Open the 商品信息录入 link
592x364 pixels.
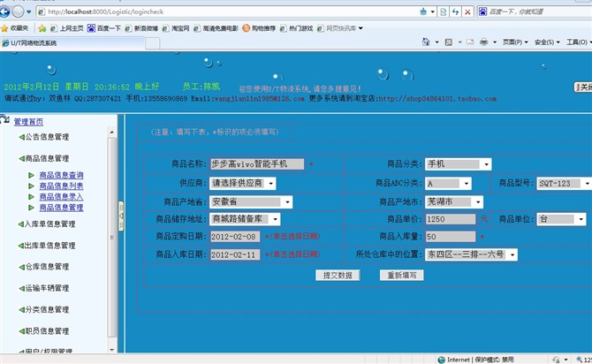(x=61, y=197)
